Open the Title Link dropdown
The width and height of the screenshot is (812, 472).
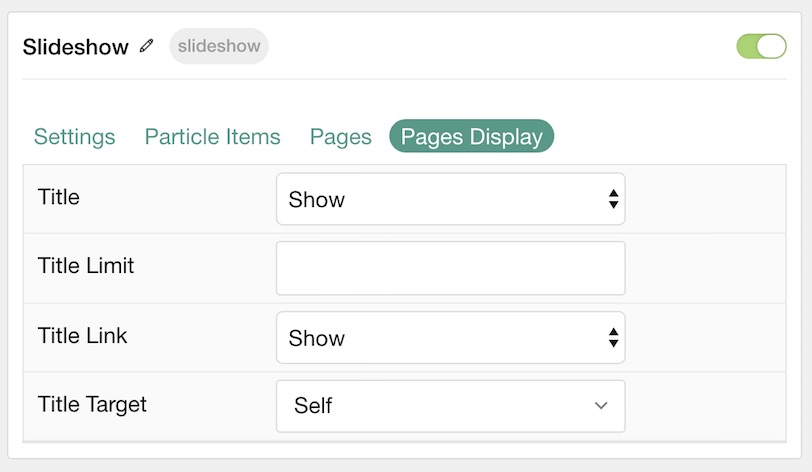click(x=451, y=337)
